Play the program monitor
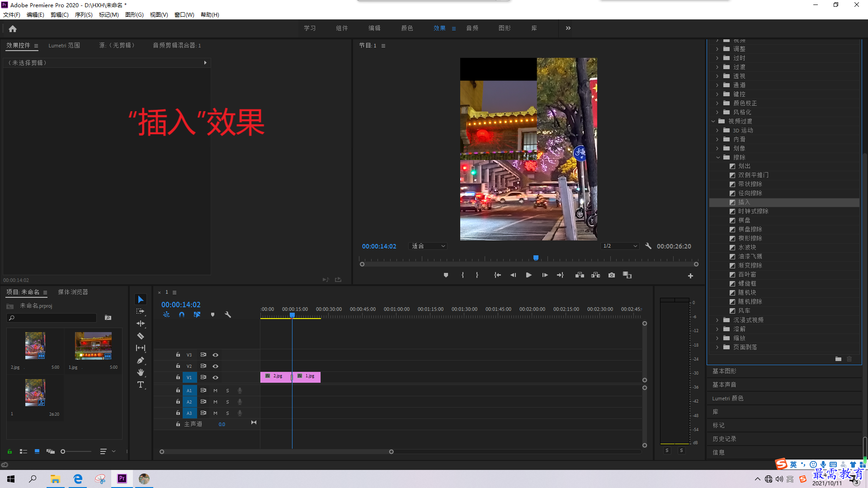Screen dimensions: 868x488 point(528,275)
